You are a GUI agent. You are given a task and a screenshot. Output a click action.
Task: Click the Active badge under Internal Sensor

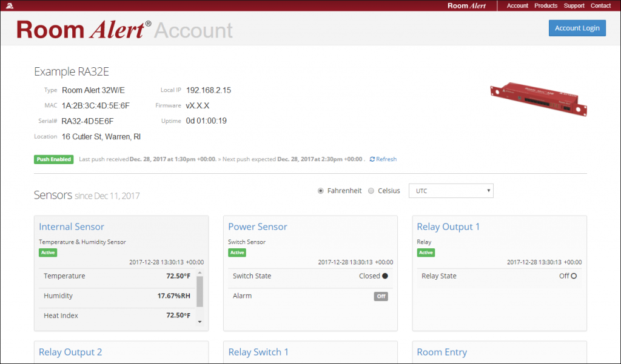point(48,253)
